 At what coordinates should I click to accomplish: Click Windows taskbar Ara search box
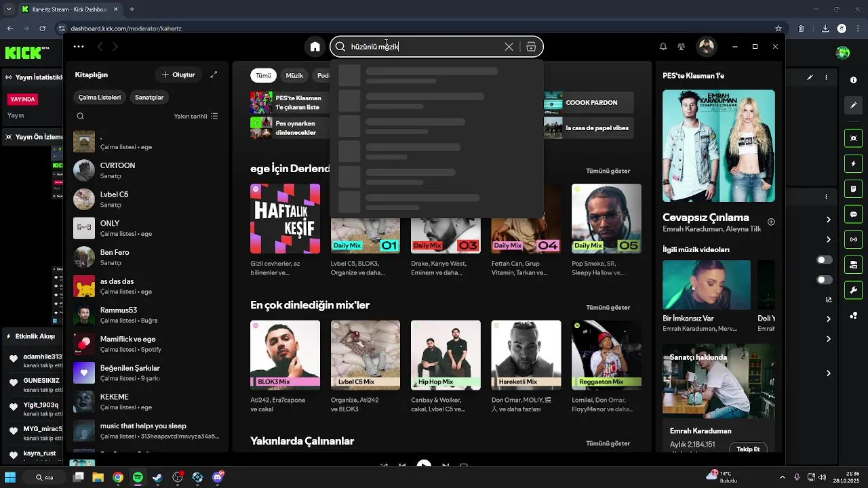click(x=45, y=478)
